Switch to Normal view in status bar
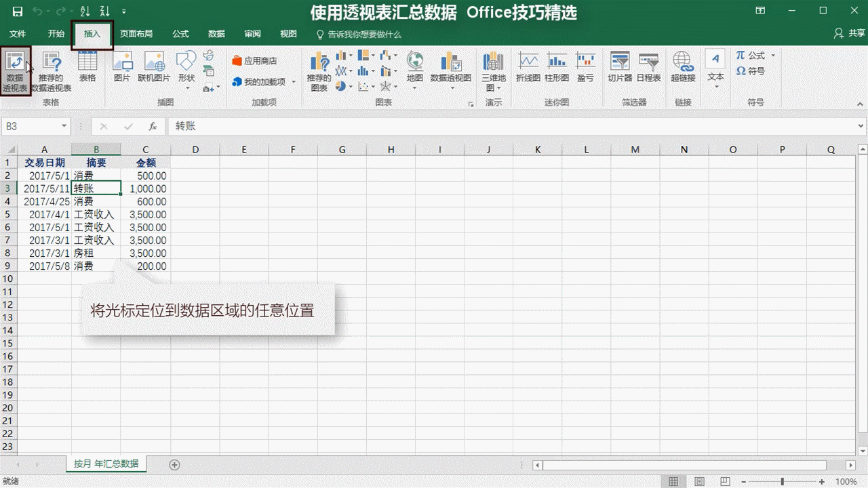This screenshot has width=868, height=488. coord(673,481)
